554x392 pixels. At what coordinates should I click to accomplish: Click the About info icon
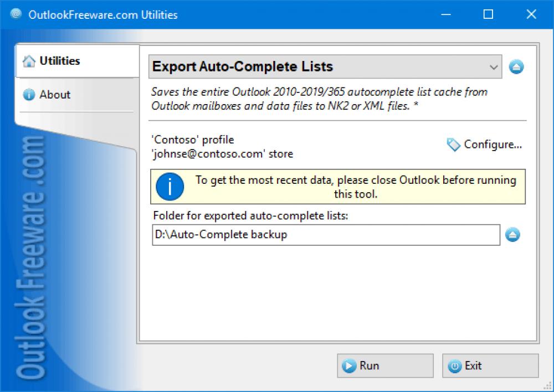(29, 95)
